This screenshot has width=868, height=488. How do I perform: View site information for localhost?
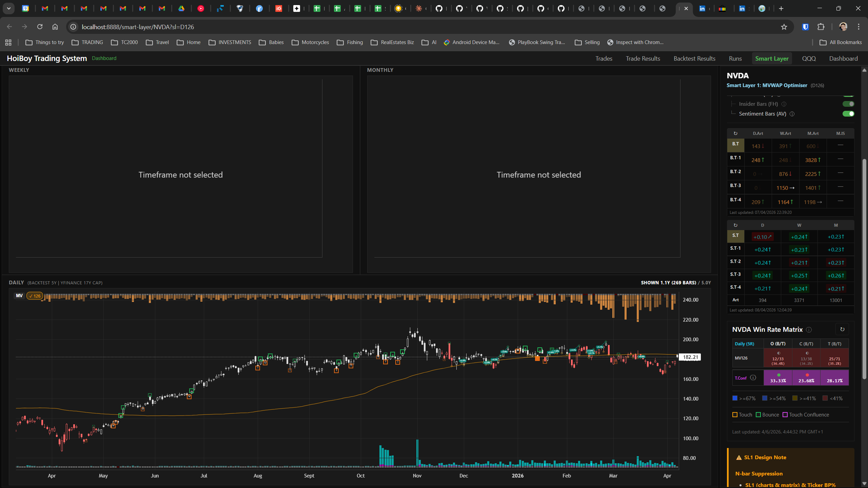click(x=73, y=27)
